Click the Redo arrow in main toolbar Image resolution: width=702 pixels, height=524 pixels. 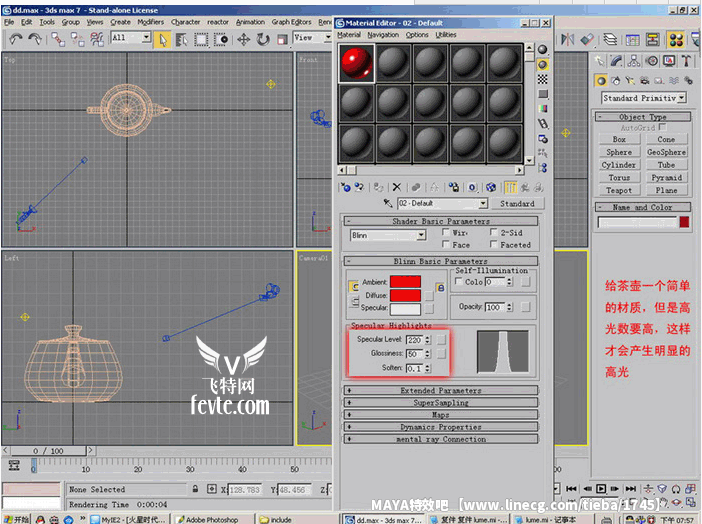pos(35,39)
